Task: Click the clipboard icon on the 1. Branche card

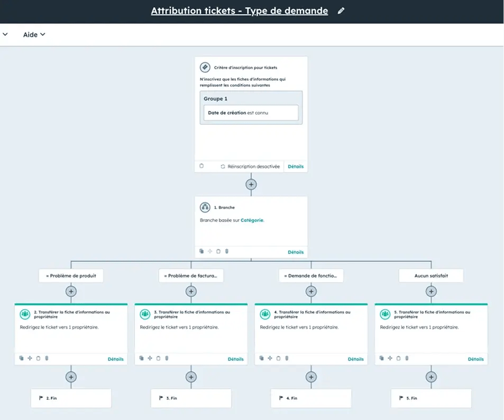Action: click(218, 251)
